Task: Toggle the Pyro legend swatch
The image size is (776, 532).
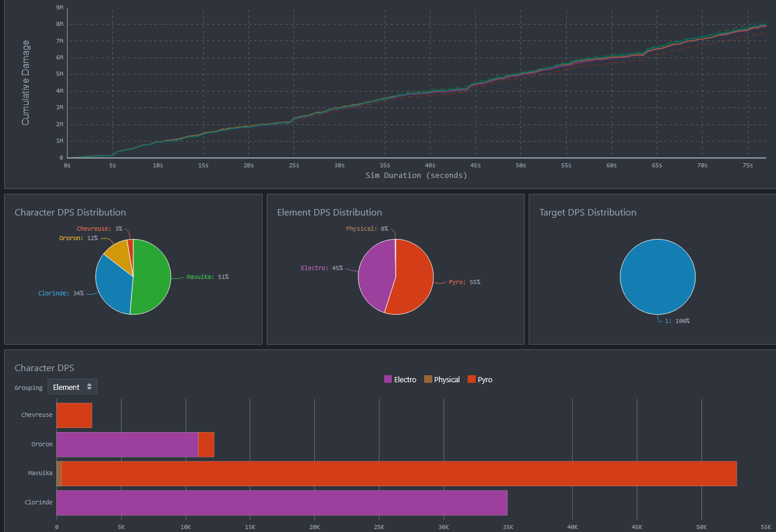Action: click(471, 379)
